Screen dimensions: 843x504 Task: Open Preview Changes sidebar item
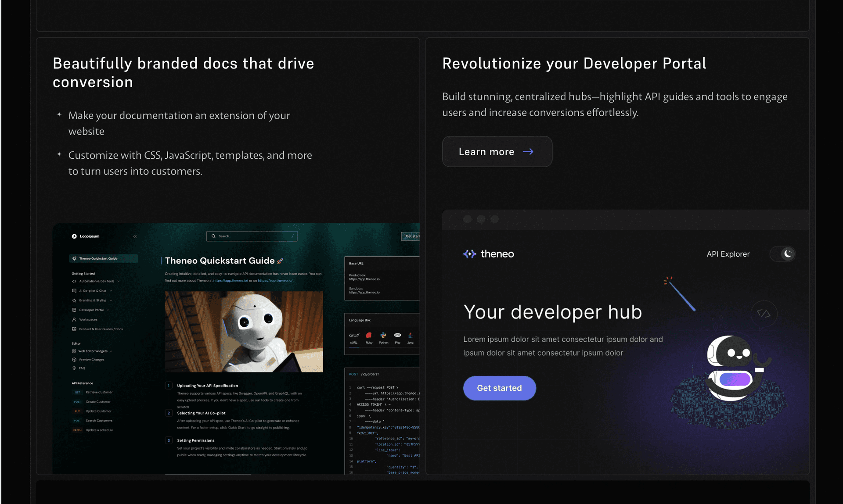(x=92, y=360)
